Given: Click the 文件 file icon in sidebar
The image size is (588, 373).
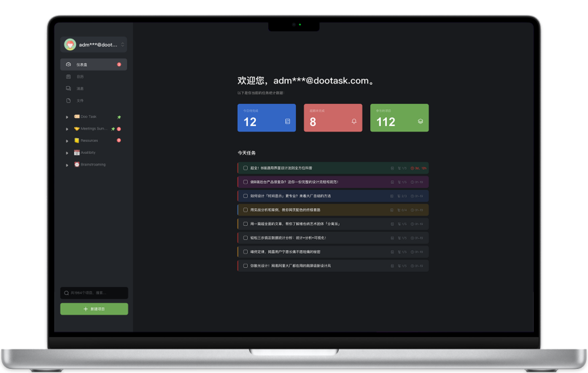Looking at the screenshot, I should tap(68, 100).
